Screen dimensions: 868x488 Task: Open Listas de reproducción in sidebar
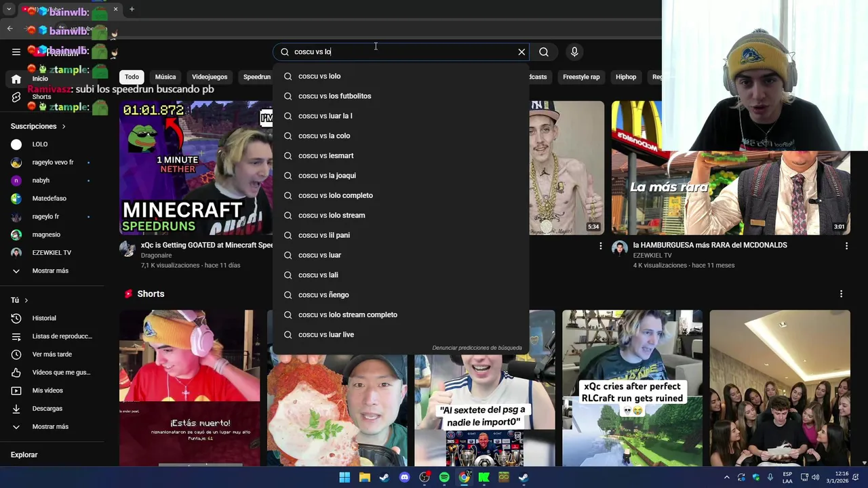(52, 336)
